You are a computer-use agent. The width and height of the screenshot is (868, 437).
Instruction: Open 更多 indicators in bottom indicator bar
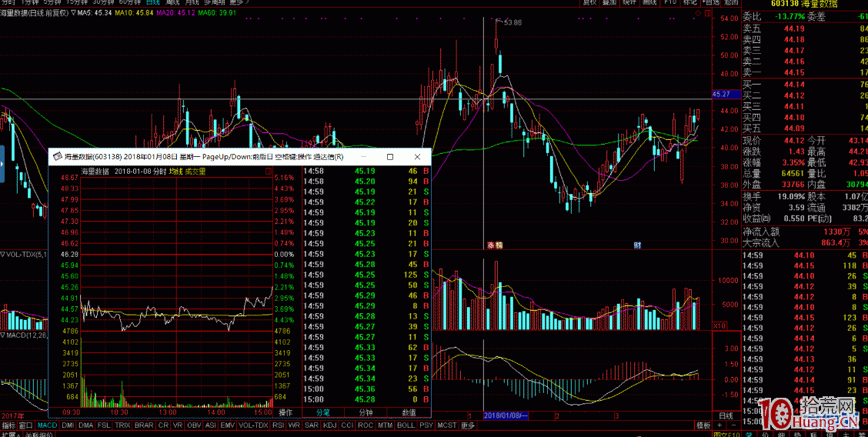point(468,425)
